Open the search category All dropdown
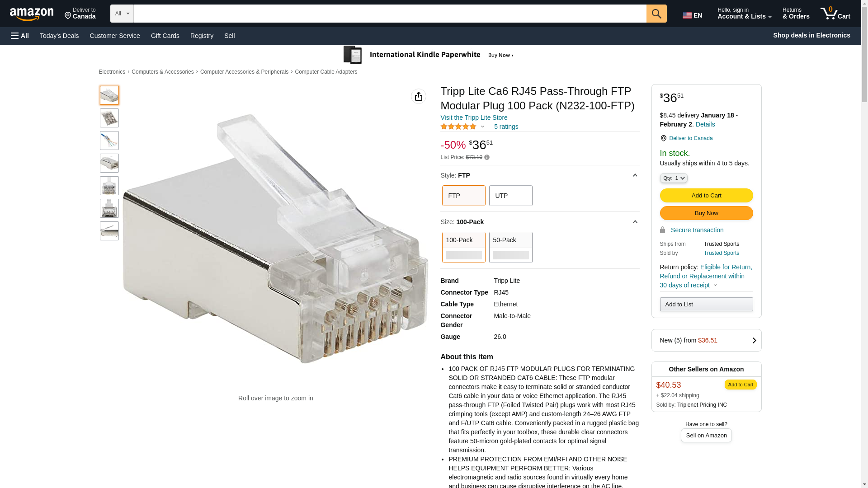The image size is (868, 488). coord(122,14)
